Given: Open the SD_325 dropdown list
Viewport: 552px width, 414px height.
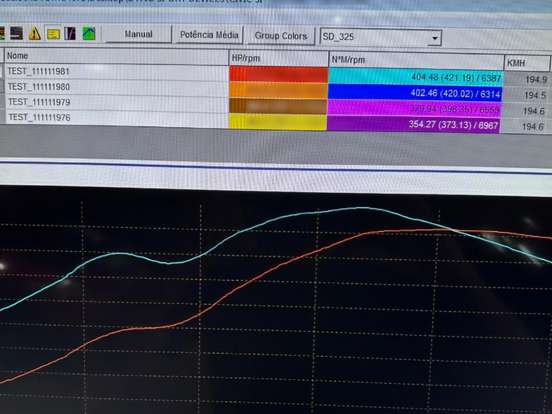Looking at the screenshot, I should point(435,38).
